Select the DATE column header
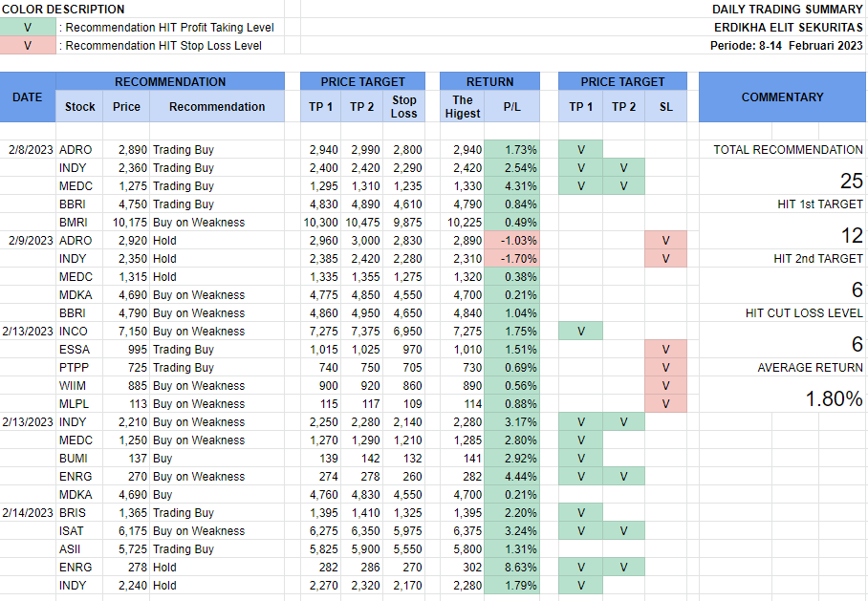 pyautogui.click(x=28, y=97)
